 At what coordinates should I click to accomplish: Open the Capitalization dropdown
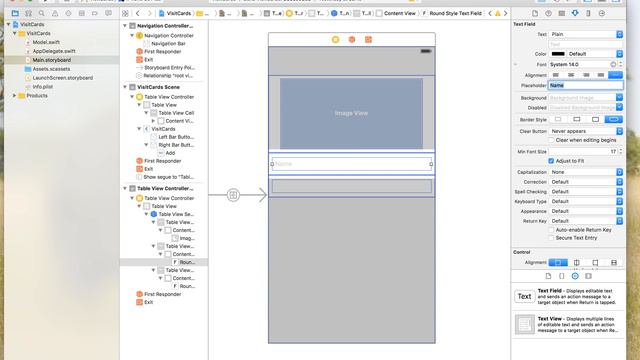(586, 172)
